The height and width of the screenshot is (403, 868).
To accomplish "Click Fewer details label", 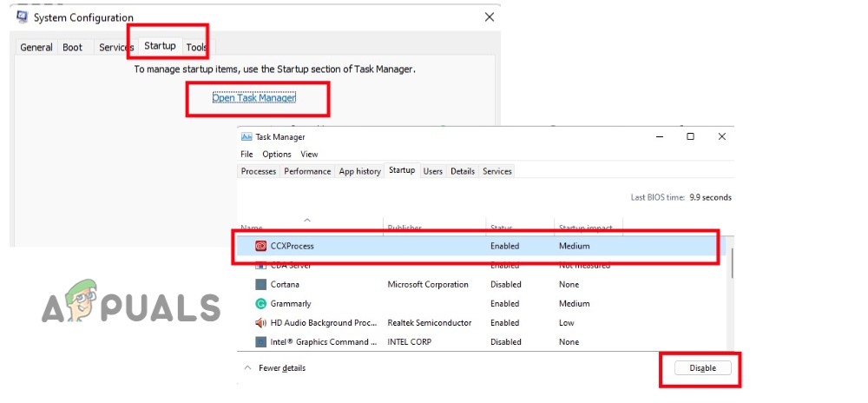I will 282,368.
